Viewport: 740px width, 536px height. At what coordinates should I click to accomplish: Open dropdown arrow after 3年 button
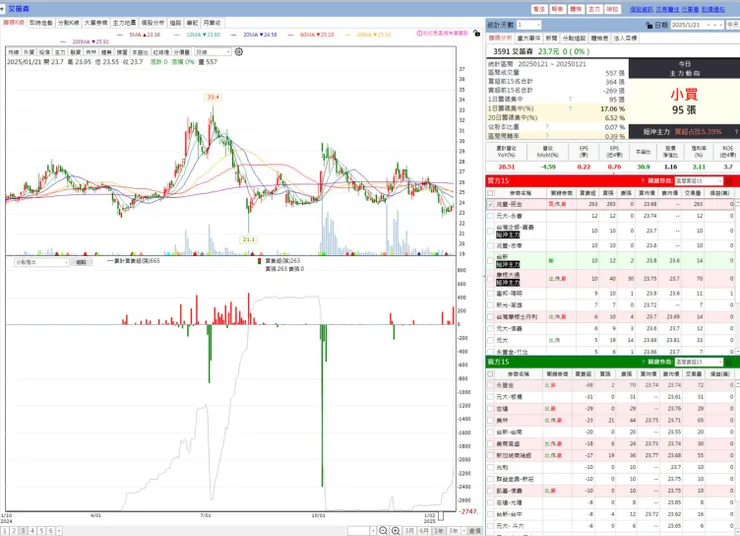[464, 531]
